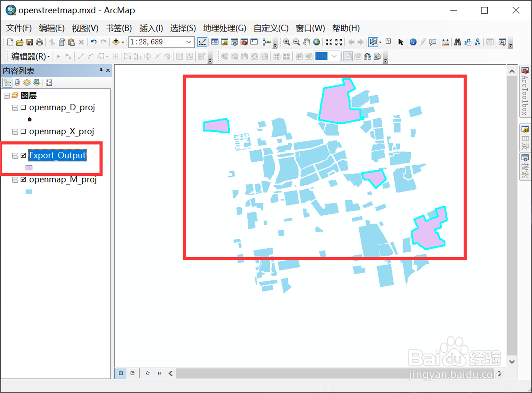Paste from clipboard using paste icon
The image size is (532, 393).
tap(71, 42)
